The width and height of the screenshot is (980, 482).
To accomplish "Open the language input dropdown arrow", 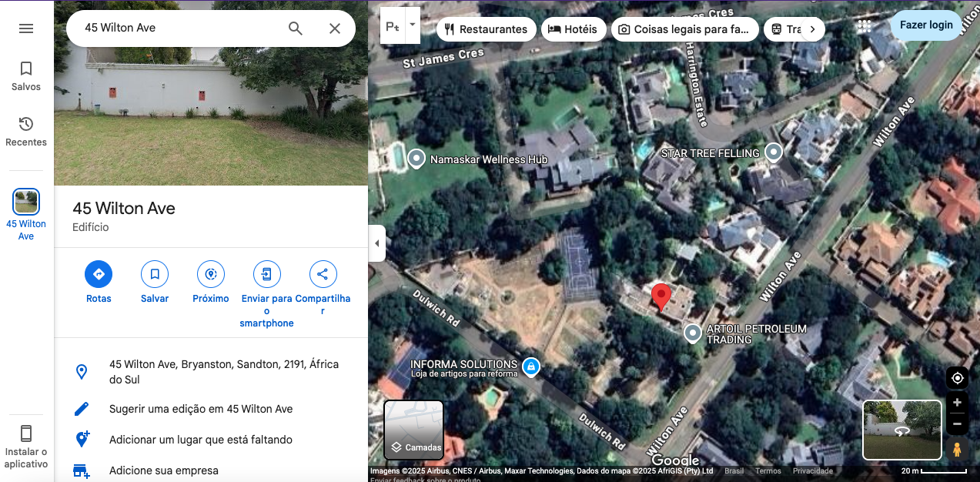I will (x=412, y=25).
